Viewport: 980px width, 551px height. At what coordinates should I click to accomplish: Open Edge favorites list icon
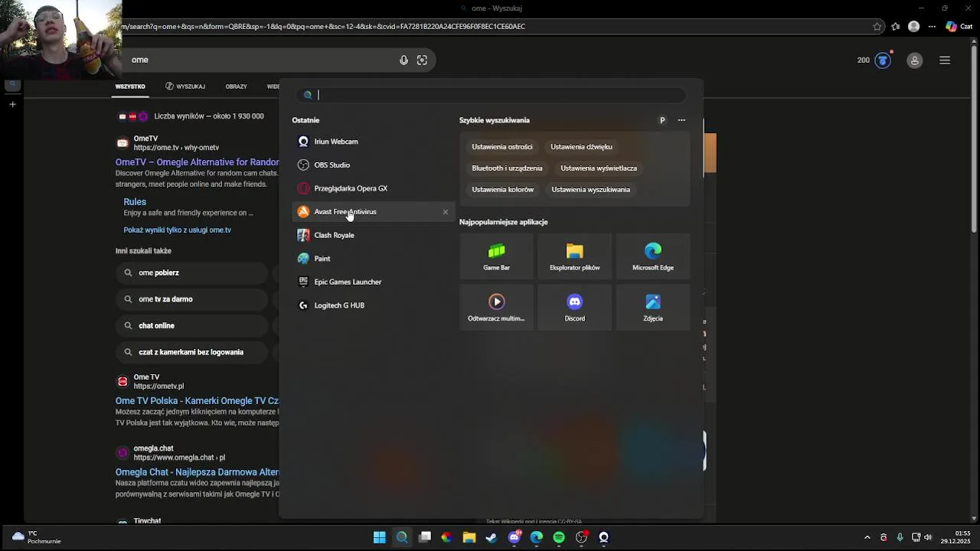(896, 26)
